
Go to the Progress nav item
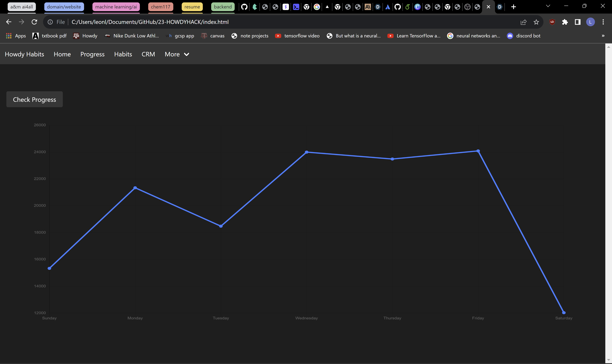tap(92, 54)
